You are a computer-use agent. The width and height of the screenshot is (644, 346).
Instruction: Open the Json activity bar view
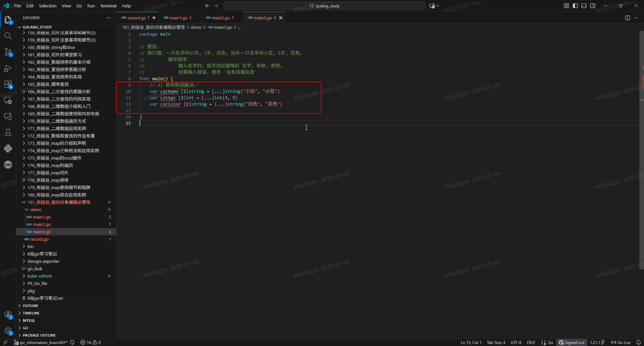tap(8, 165)
